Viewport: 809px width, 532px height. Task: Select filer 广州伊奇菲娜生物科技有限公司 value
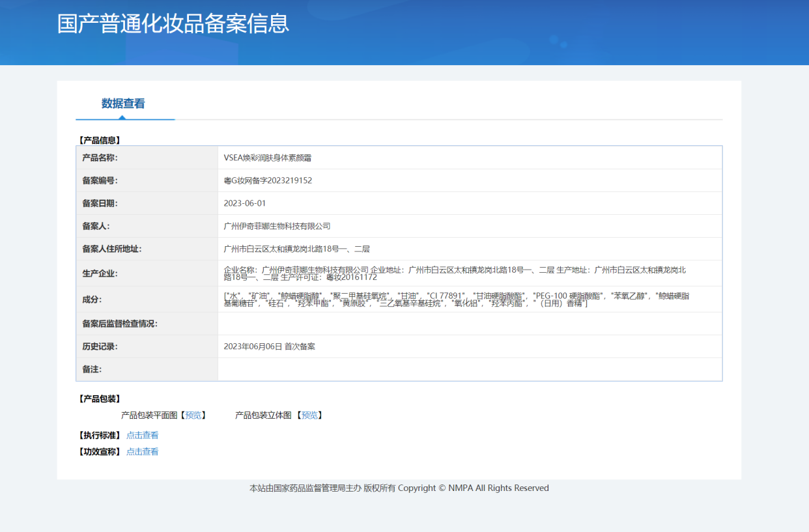(277, 226)
